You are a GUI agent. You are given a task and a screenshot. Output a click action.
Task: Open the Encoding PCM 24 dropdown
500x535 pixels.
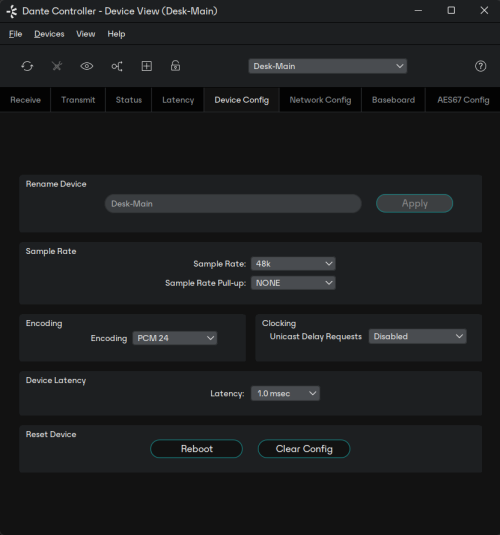pos(175,338)
